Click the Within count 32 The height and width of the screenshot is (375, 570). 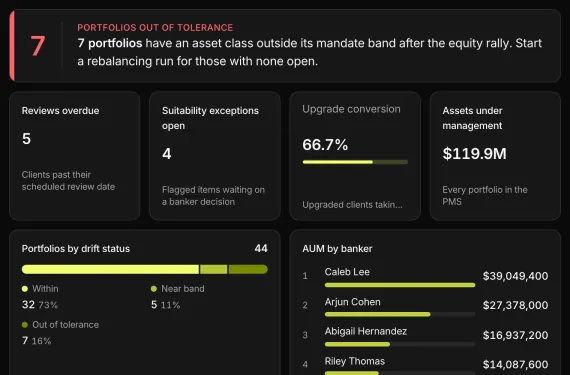[x=28, y=305]
